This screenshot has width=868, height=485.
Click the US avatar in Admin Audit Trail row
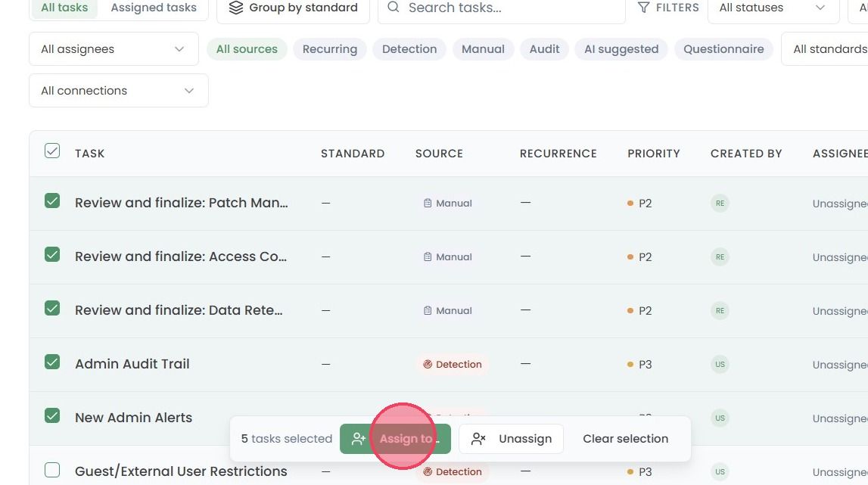pyautogui.click(x=720, y=364)
